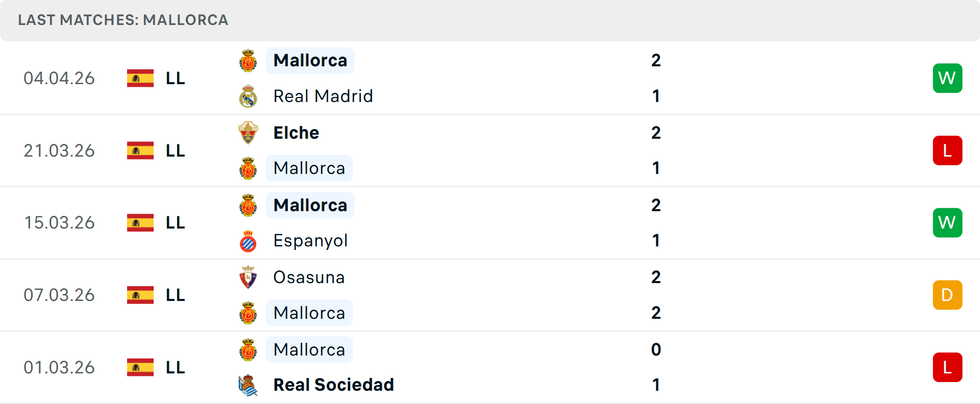980x404 pixels.
Task: Click the Osasuna club crest
Action: point(248,277)
